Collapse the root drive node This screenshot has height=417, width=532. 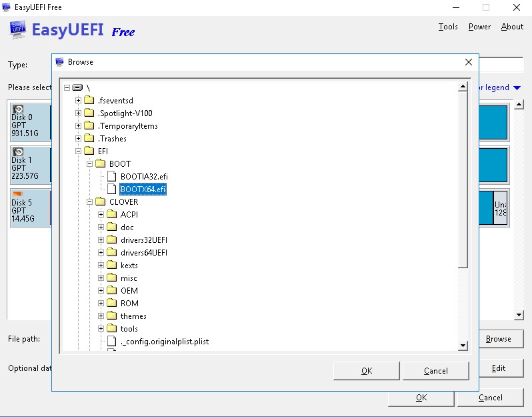click(67, 87)
